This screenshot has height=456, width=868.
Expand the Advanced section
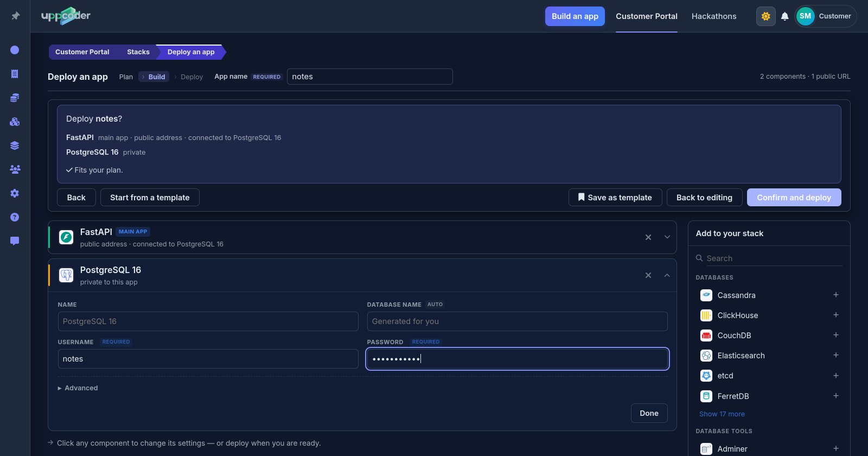78,388
